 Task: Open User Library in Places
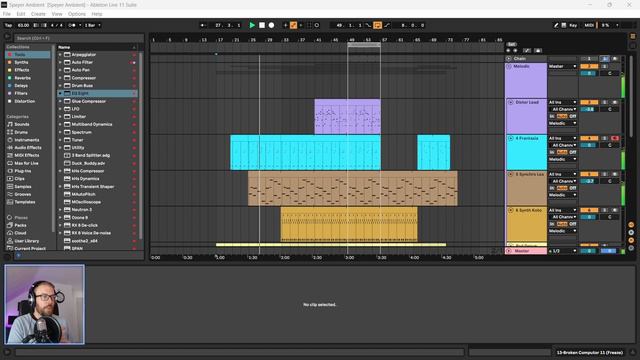click(x=27, y=241)
